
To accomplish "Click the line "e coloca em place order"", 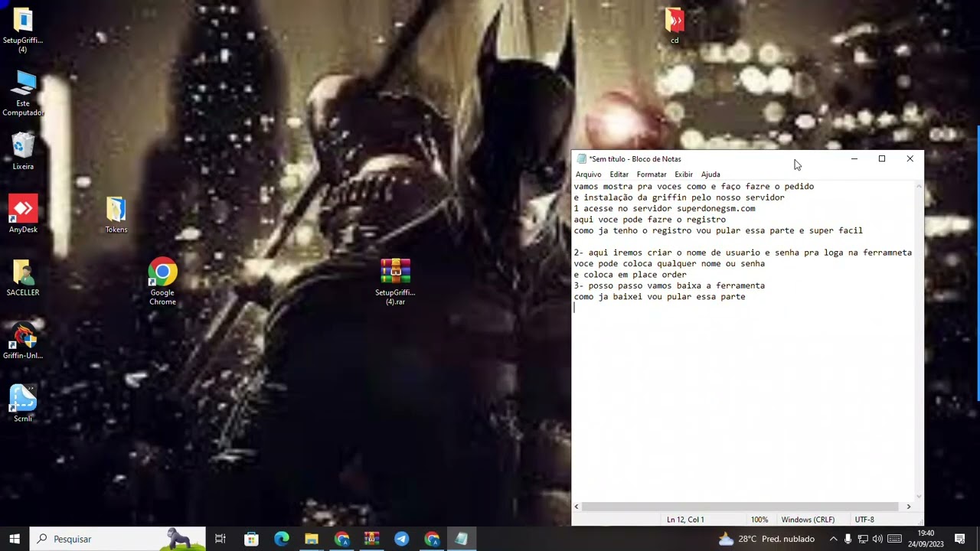I will click(630, 275).
